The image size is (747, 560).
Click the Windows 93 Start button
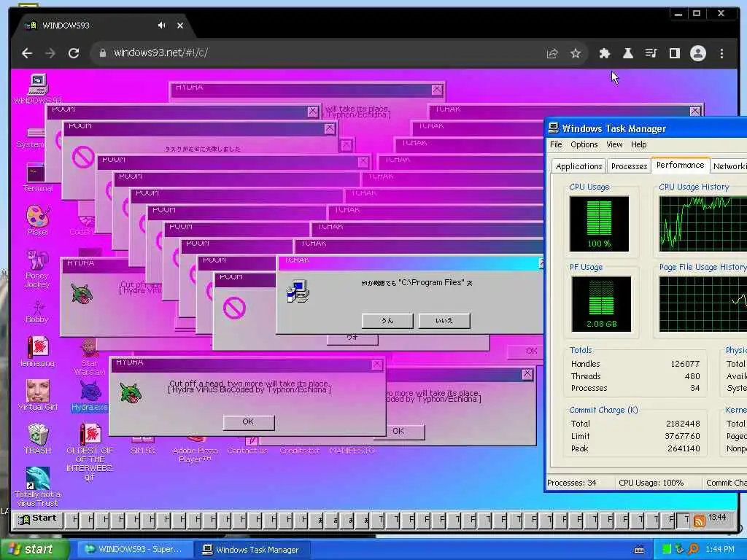37,519
